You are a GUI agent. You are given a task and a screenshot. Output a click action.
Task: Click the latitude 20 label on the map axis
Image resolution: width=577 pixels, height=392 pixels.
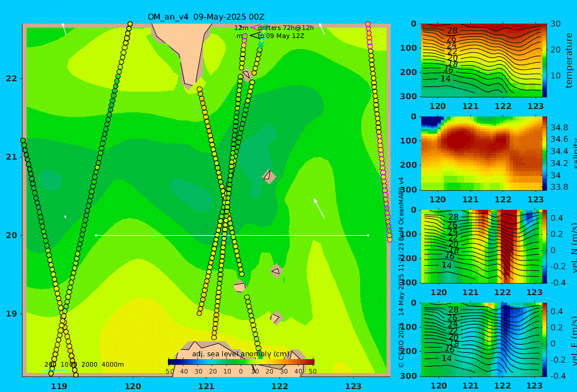click(x=12, y=235)
